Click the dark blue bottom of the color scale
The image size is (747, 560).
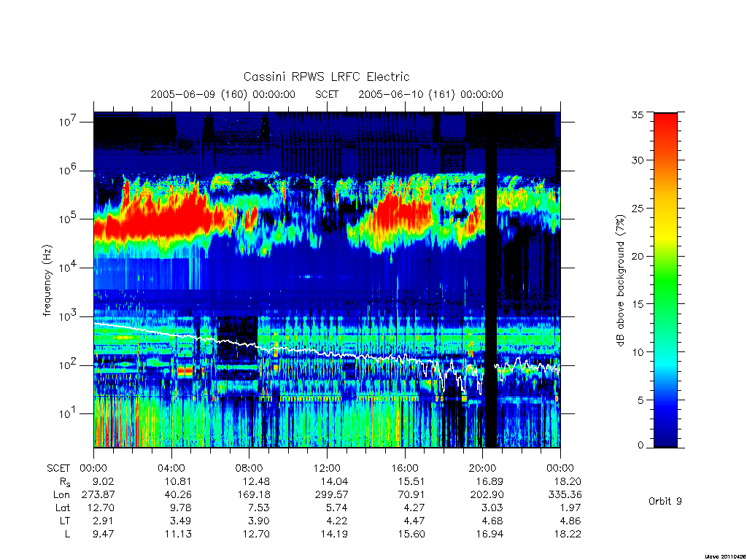click(x=665, y=436)
